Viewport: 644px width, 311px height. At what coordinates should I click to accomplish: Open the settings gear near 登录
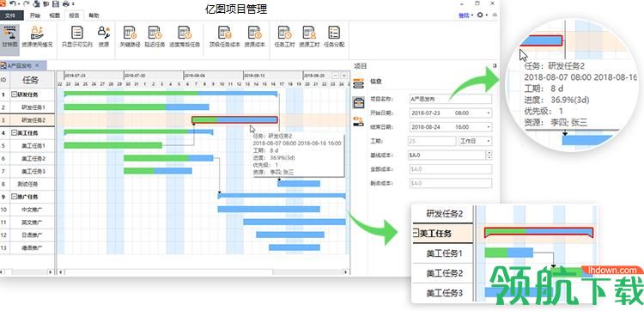[x=480, y=15]
